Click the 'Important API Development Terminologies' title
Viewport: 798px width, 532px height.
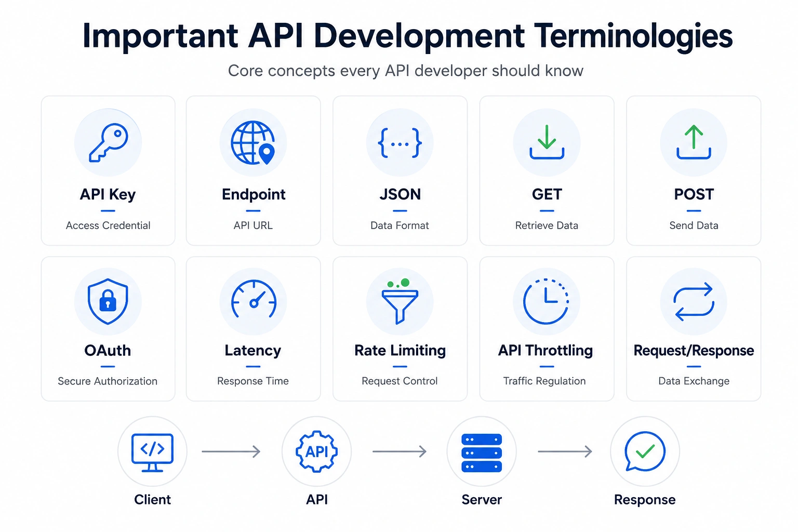[408, 36]
